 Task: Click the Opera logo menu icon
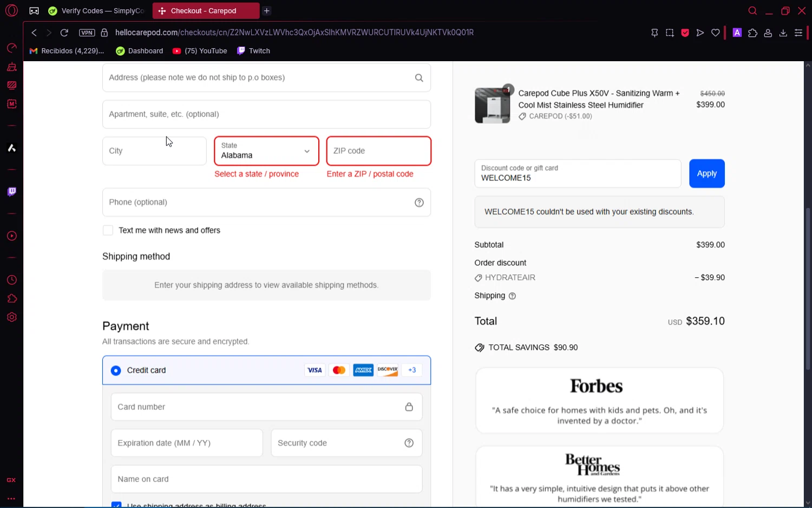(x=11, y=11)
